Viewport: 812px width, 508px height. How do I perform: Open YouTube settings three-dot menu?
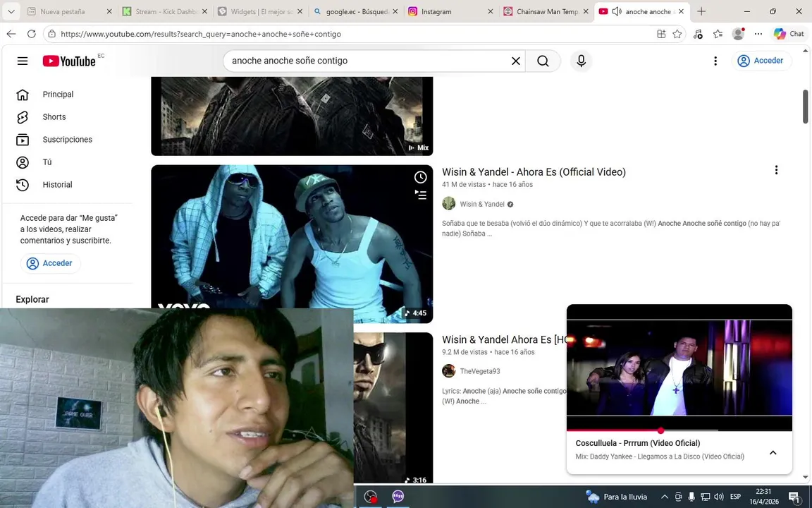715,61
